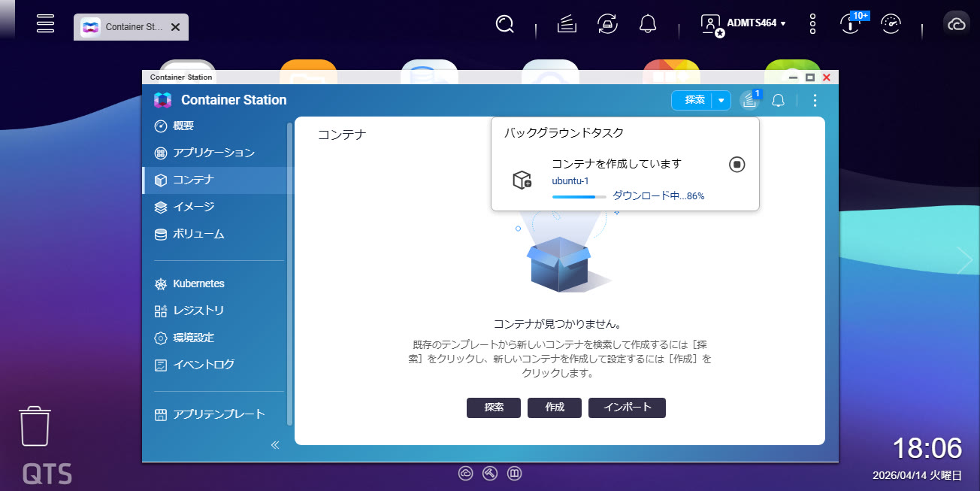The image size is (980, 491).
Task: Click the ubuntu-1 download progress bar
Action: 579,196
